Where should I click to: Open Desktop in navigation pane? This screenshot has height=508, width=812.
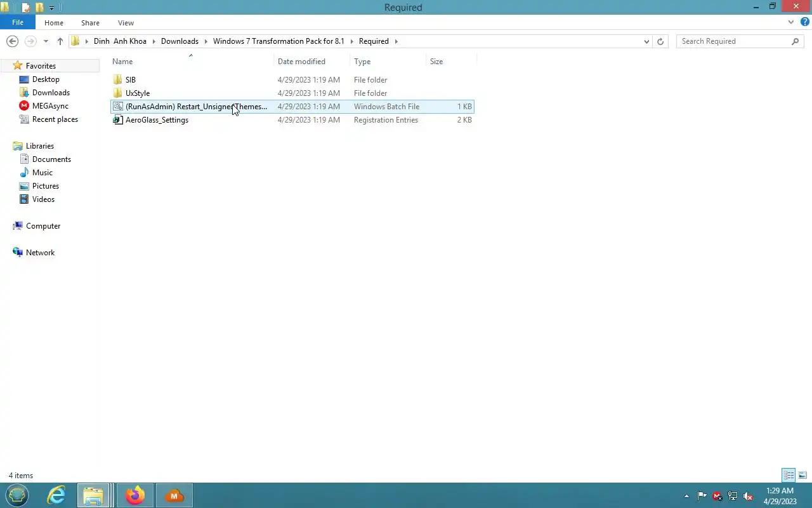tap(46, 79)
